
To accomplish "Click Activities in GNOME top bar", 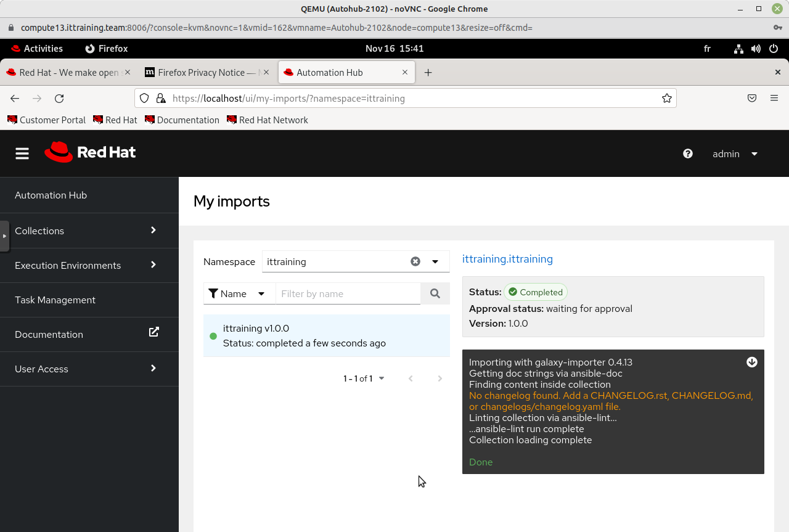I will click(x=37, y=49).
